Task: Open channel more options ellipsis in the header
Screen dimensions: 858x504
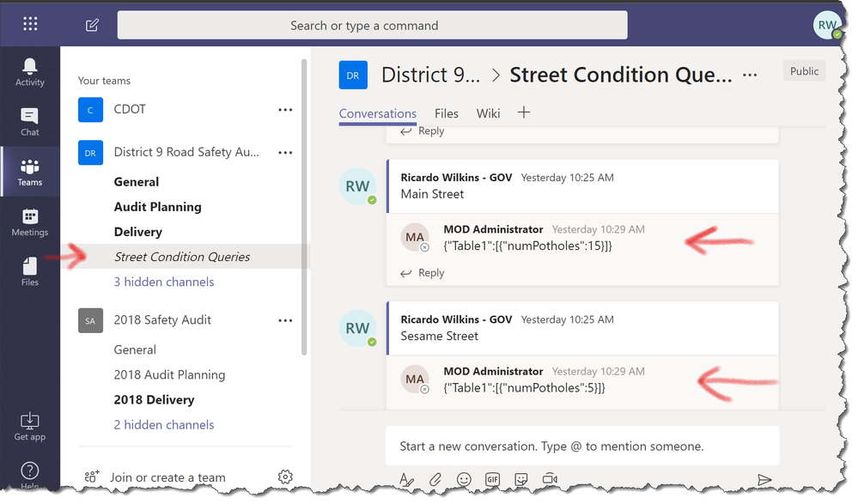Action: coord(750,75)
